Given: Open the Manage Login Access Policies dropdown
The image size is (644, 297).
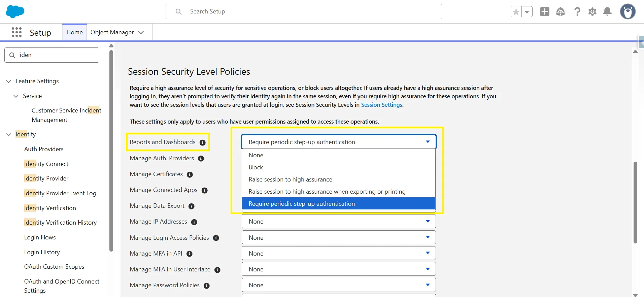Looking at the screenshot, I should (x=339, y=237).
